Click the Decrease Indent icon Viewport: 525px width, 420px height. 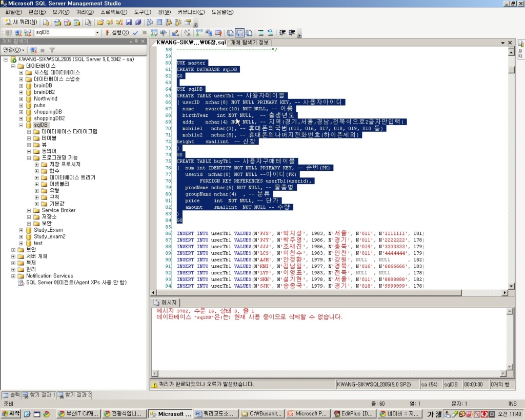[x=282, y=32]
